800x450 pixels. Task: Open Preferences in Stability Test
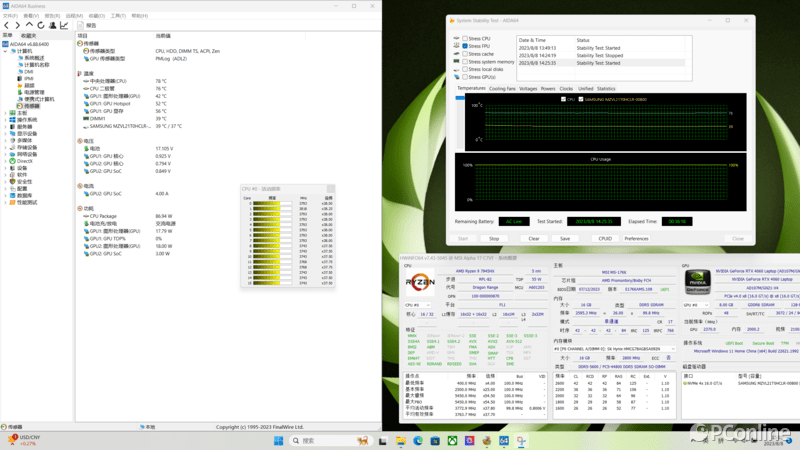pos(636,239)
